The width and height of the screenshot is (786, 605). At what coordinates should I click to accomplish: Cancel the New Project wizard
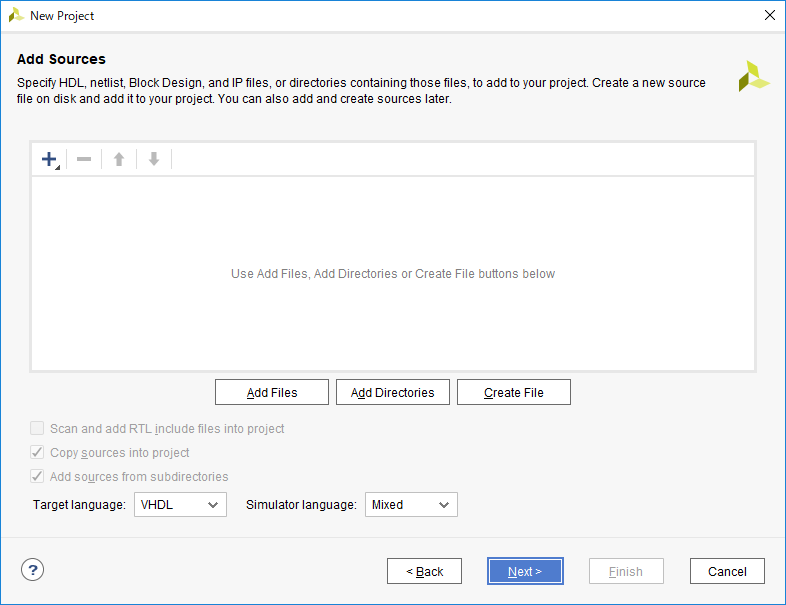coord(727,571)
